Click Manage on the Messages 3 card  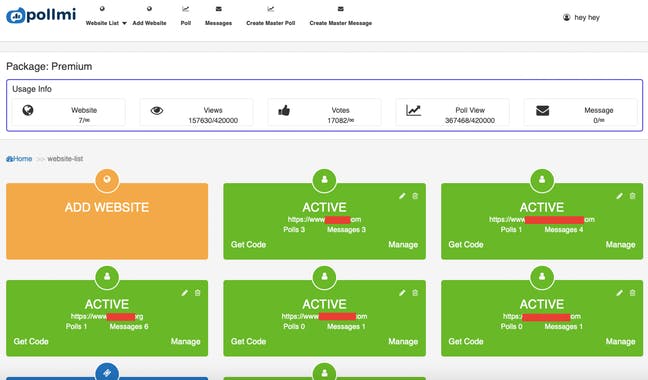403,245
